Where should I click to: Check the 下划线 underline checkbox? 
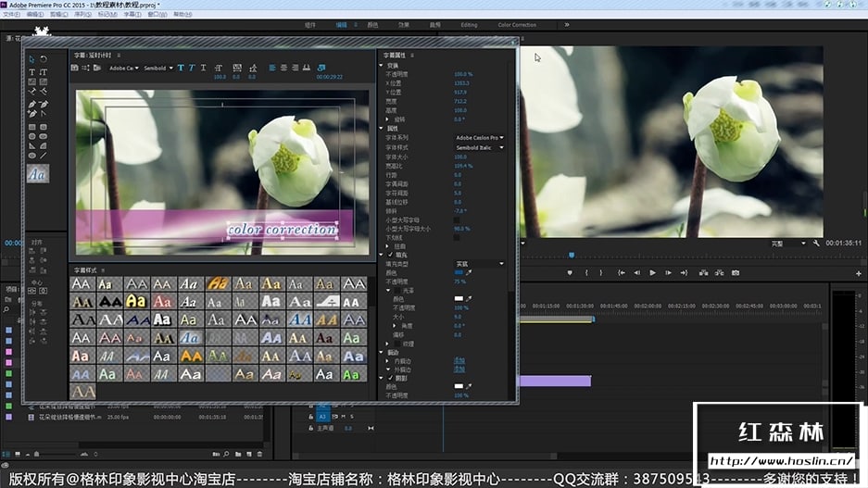[457, 237]
